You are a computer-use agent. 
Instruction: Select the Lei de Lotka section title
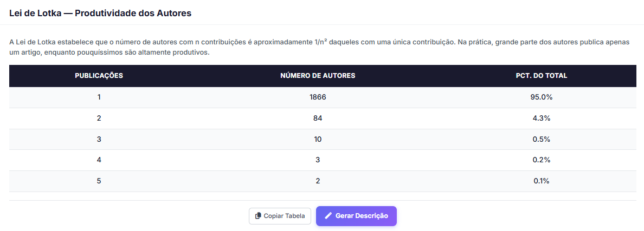pyautogui.click(x=100, y=13)
